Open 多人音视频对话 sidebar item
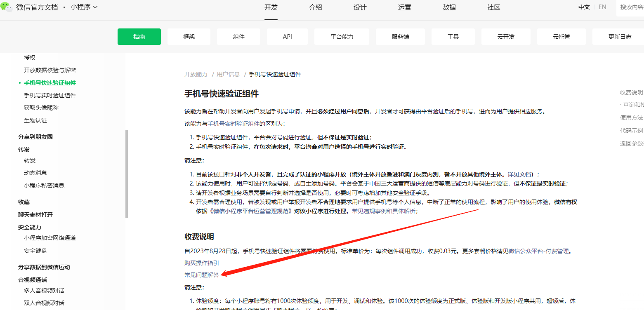This screenshot has height=310, width=644. pos(44,291)
